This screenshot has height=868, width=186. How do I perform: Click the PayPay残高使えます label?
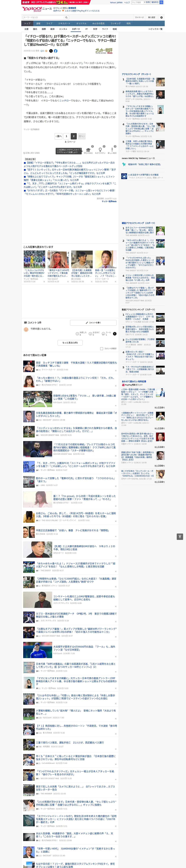pos(132,385)
